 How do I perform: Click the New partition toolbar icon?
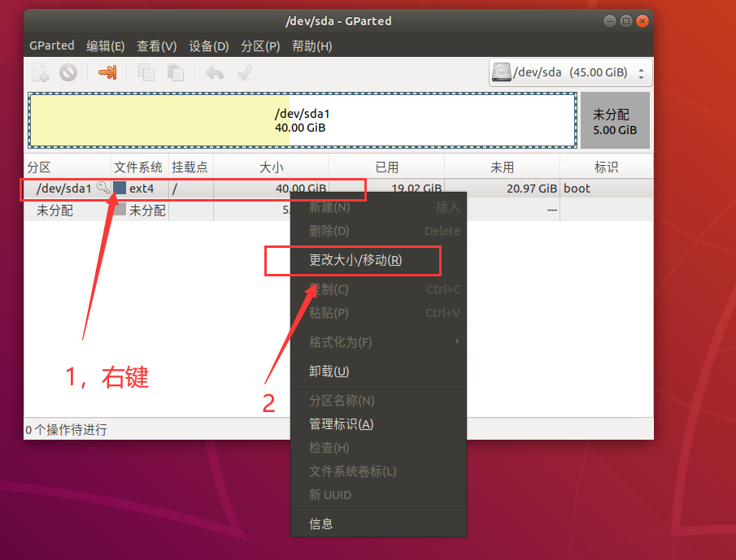point(41,72)
